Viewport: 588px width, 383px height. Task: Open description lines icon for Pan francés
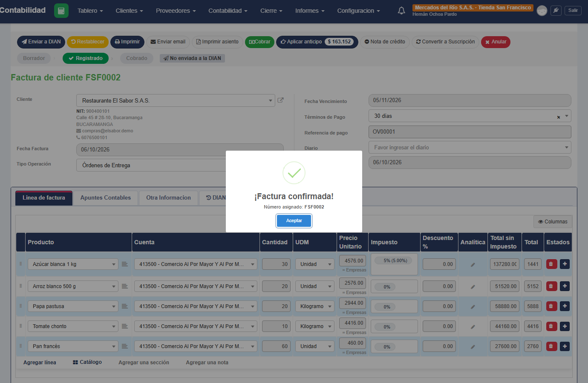[124, 346]
